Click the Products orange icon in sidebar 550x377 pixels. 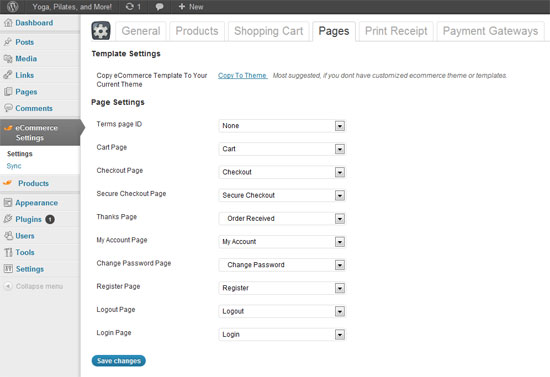7,183
